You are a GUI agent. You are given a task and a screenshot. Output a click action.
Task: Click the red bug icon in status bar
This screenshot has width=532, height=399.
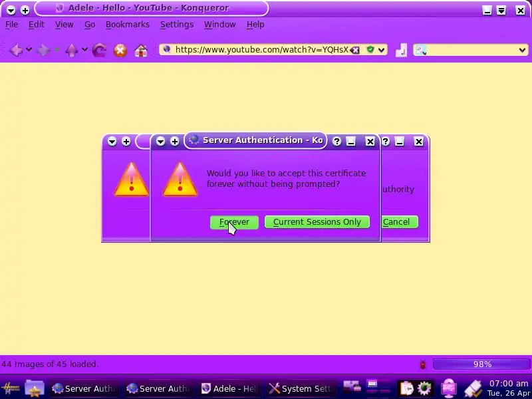[x=423, y=364]
